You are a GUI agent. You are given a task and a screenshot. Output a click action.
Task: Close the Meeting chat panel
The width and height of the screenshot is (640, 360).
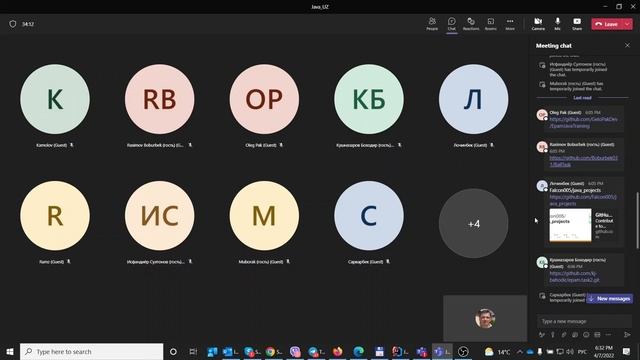click(627, 45)
